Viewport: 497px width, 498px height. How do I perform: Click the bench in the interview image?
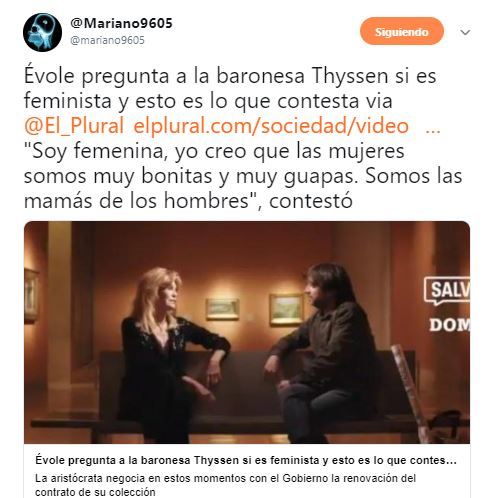coord(250,393)
